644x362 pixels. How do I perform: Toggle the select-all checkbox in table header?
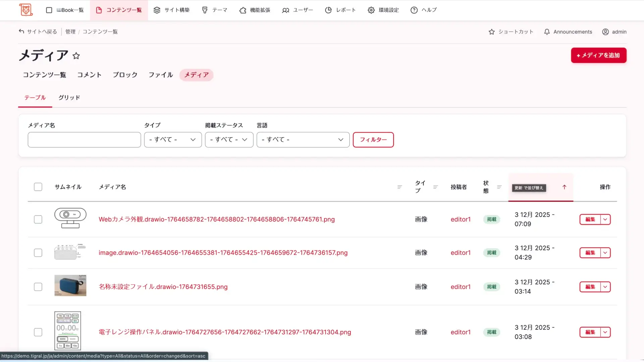click(38, 187)
